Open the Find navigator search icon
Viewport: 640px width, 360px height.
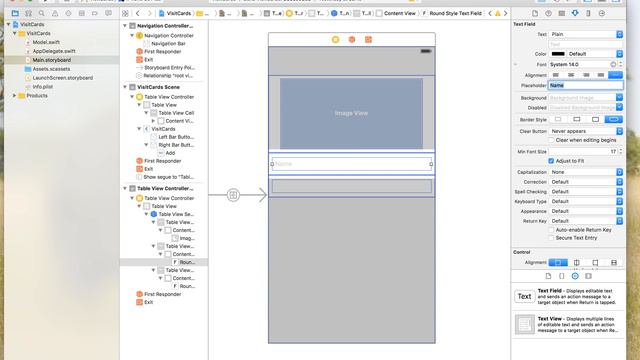[x=42, y=13]
